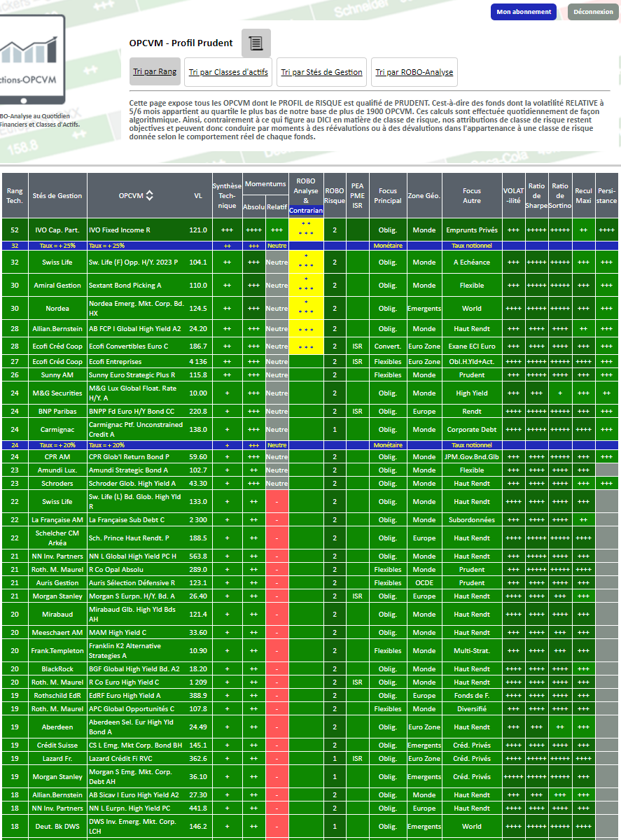Open R Co Euro High Yield C
This screenshot has width=621, height=840.
point(124,682)
